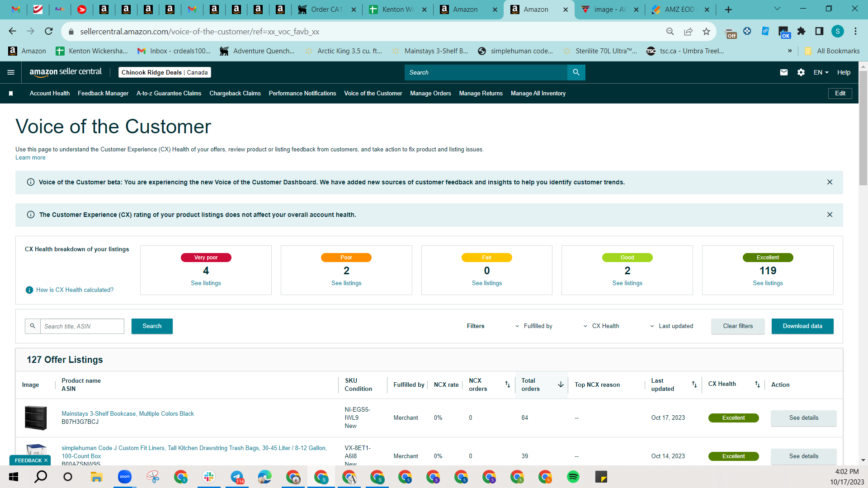The width and height of the screenshot is (868, 488).
Task: Dismiss the Voice of the Customer beta notice
Action: pos(830,182)
